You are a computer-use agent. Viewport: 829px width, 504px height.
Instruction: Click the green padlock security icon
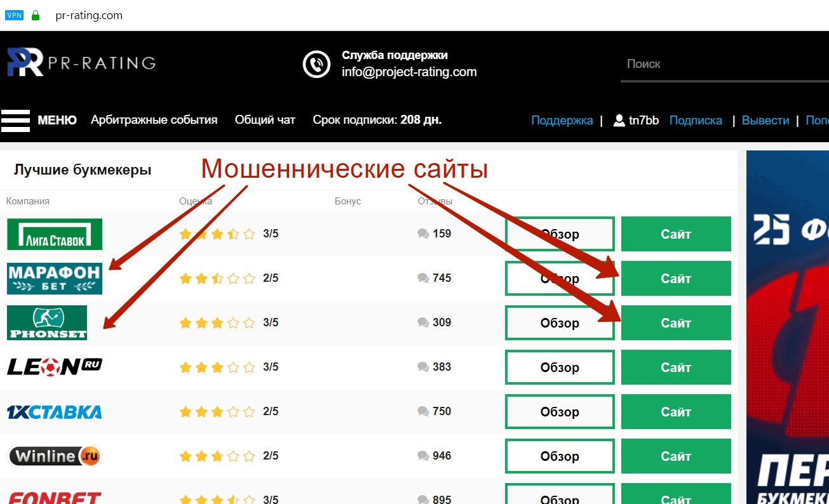tap(36, 15)
